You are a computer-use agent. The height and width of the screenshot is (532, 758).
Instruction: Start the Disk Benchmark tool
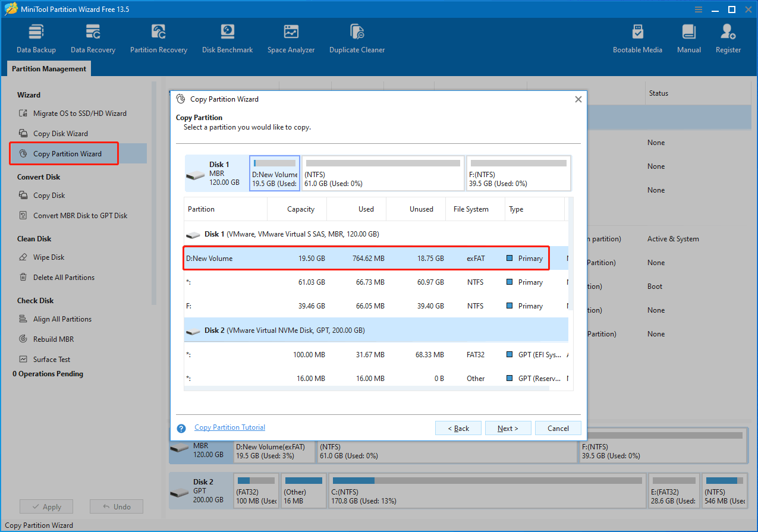227,37
